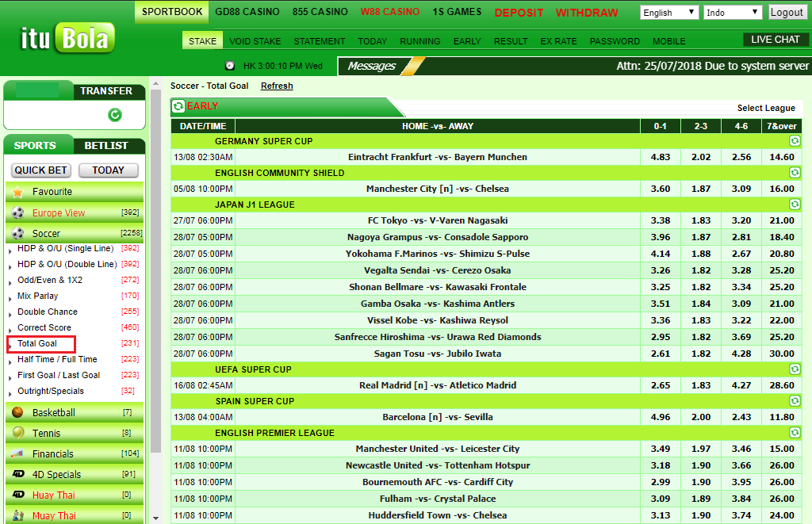
Task: Open LIVE CHAT
Action: pos(776,40)
